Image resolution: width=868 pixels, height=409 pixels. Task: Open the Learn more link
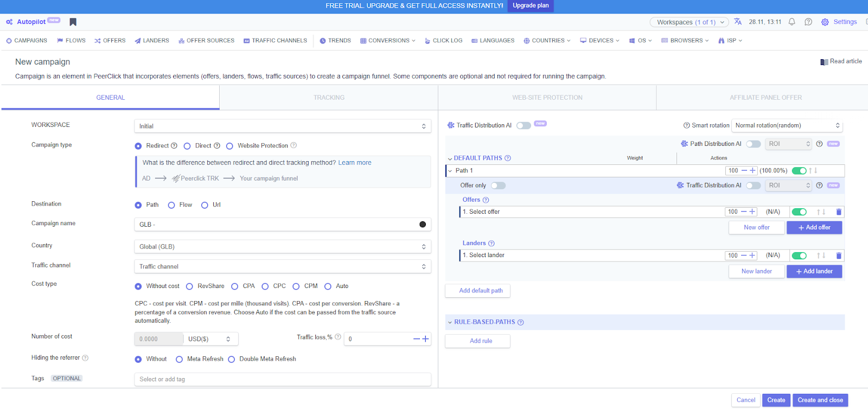click(x=355, y=163)
